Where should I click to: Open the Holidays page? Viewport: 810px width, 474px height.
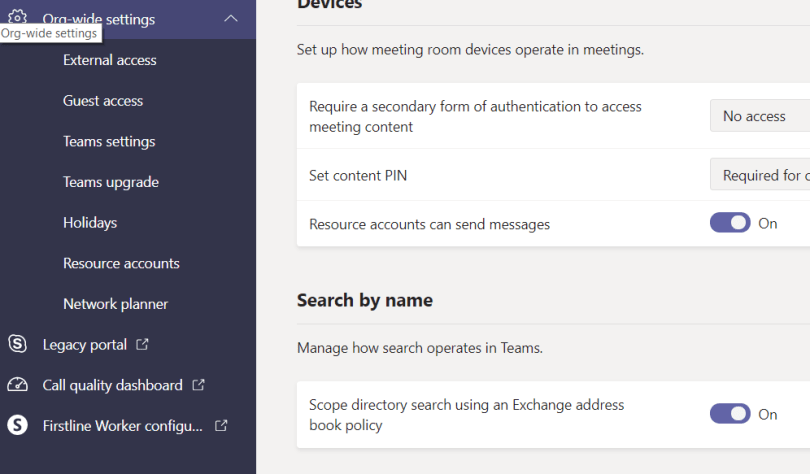point(90,223)
